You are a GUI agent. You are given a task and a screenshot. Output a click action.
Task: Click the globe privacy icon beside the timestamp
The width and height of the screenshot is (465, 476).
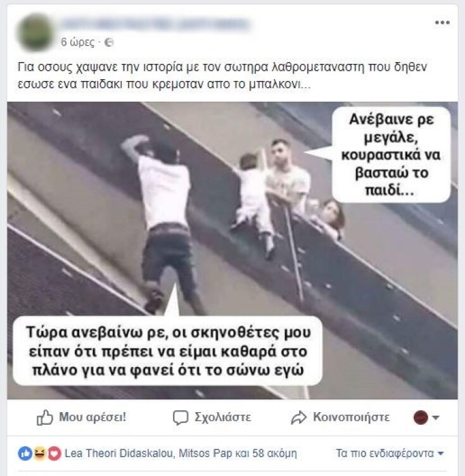tap(109, 42)
